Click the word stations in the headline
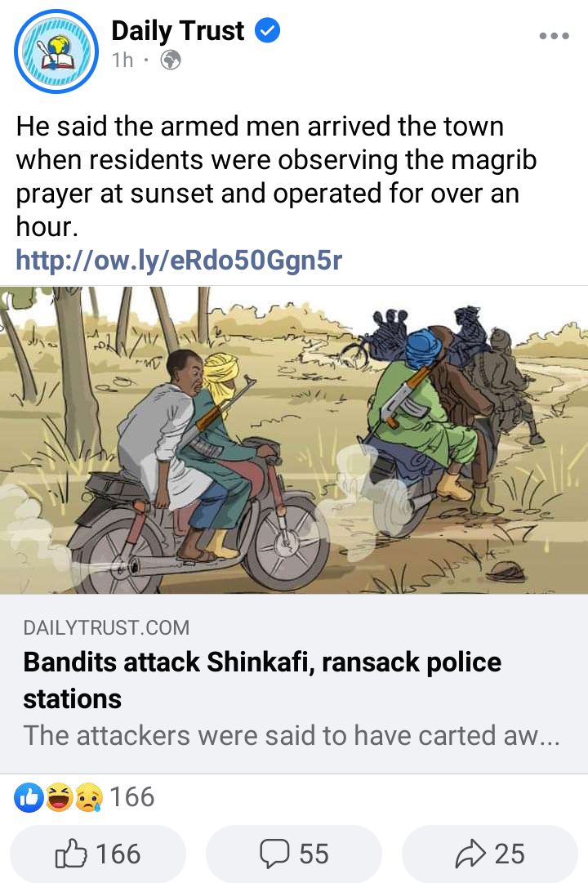This screenshot has height=883, width=588. (72, 699)
